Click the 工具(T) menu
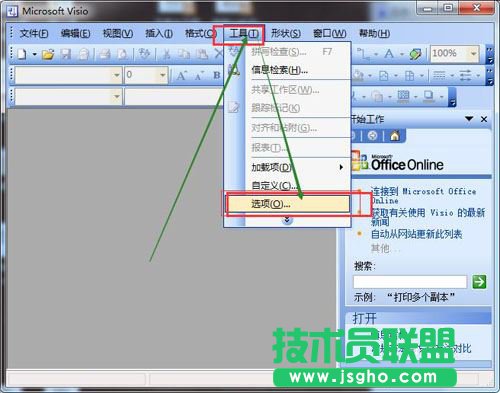 pos(244,33)
